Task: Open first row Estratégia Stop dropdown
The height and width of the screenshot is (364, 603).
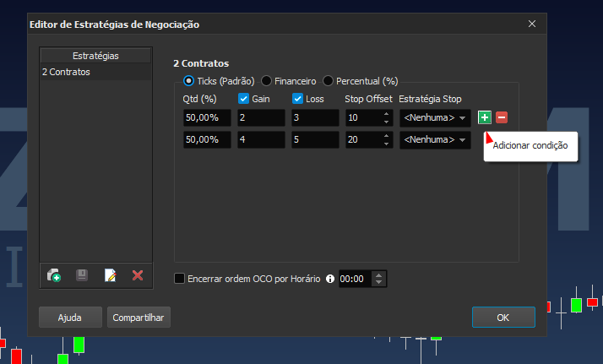Action: (435, 117)
